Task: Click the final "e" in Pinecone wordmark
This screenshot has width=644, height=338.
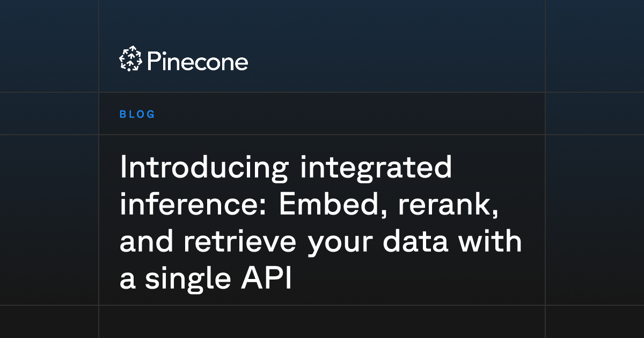Action: pos(241,64)
